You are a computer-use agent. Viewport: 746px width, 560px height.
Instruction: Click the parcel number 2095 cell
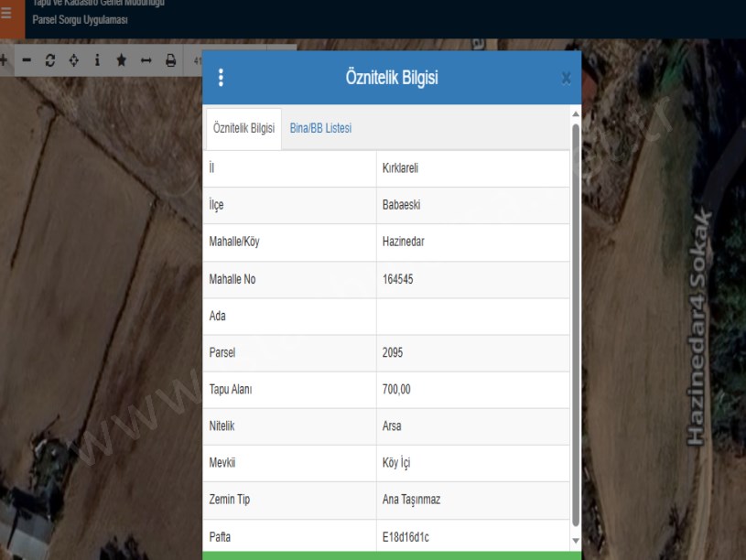point(472,352)
